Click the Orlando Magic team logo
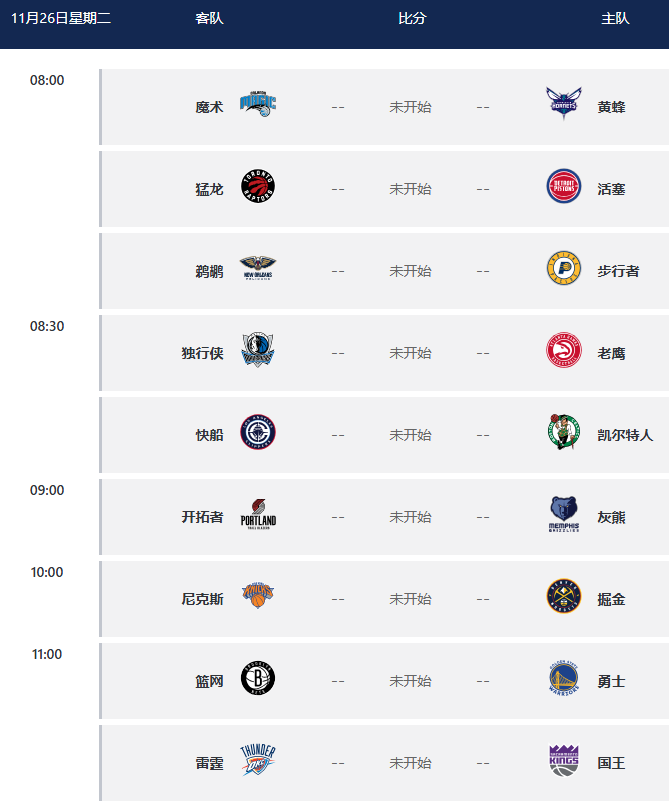The width and height of the screenshot is (669, 809). point(258,104)
